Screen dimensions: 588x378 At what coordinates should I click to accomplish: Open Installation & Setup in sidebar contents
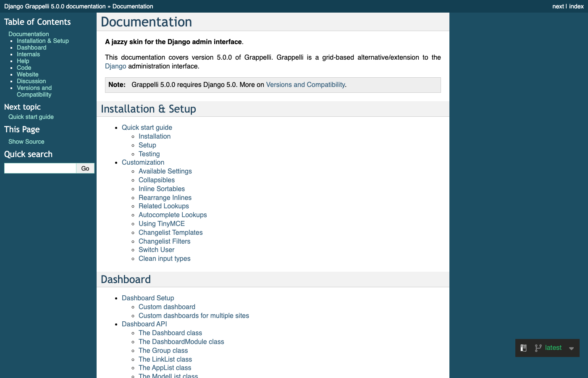pos(43,41)
